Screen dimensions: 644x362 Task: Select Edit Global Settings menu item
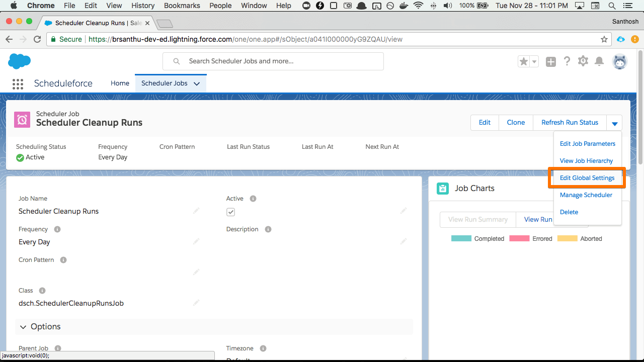587,178
